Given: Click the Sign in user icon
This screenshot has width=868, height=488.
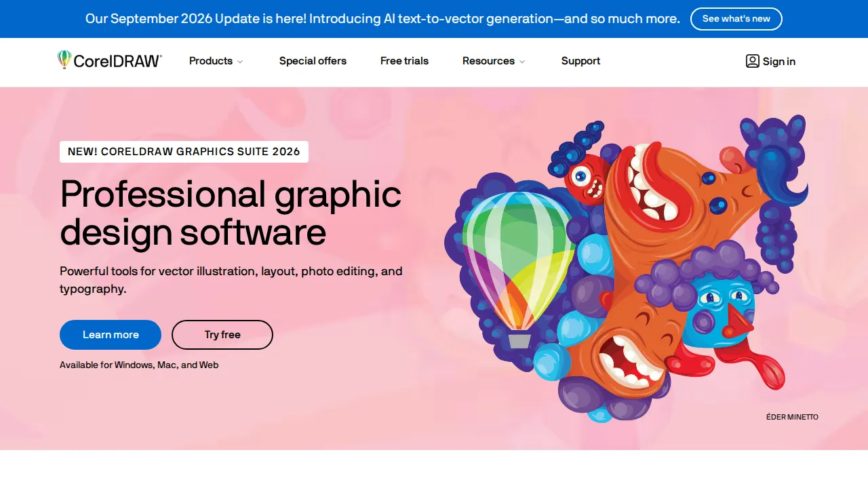Looking at the screenshot, I should coord(753,61).
